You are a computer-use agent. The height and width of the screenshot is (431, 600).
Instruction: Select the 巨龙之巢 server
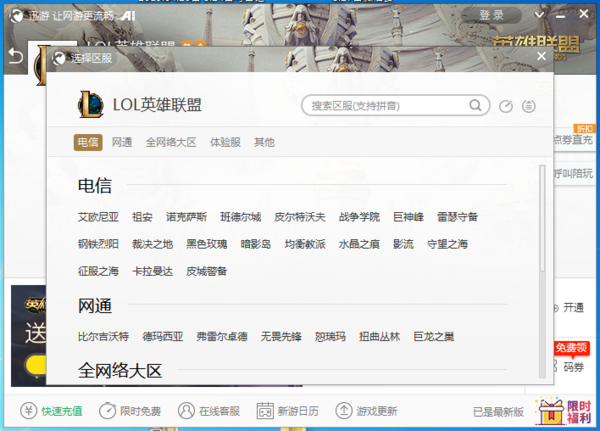pyautogui.click(x=434, y=337)
